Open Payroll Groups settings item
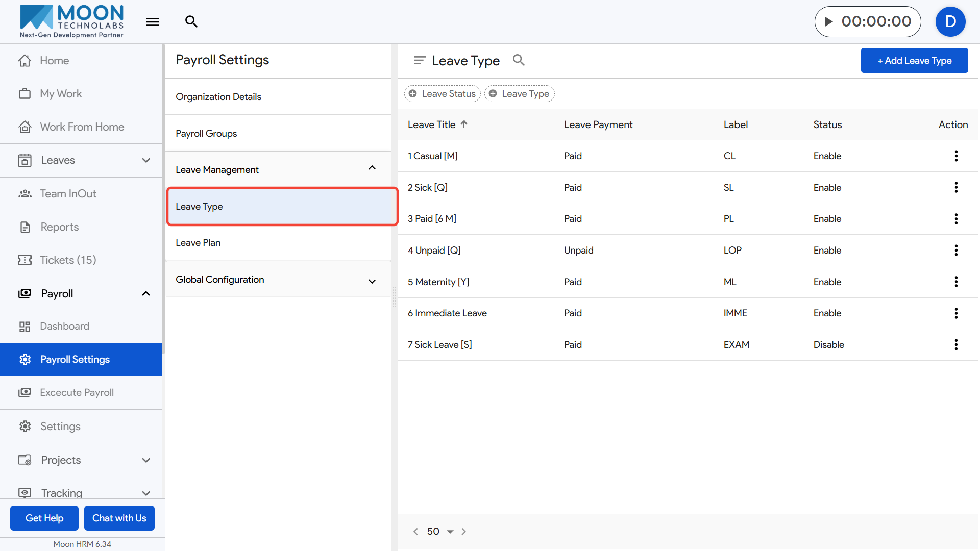 (x=206, y=134)
